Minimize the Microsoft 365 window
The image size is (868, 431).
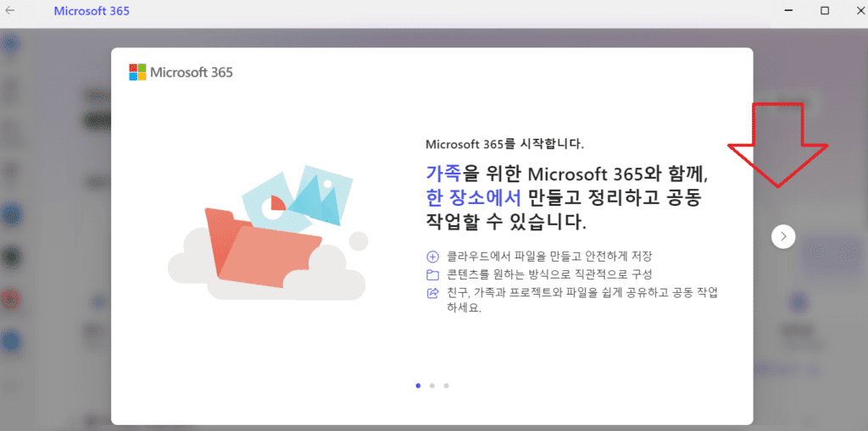(787, 10)
